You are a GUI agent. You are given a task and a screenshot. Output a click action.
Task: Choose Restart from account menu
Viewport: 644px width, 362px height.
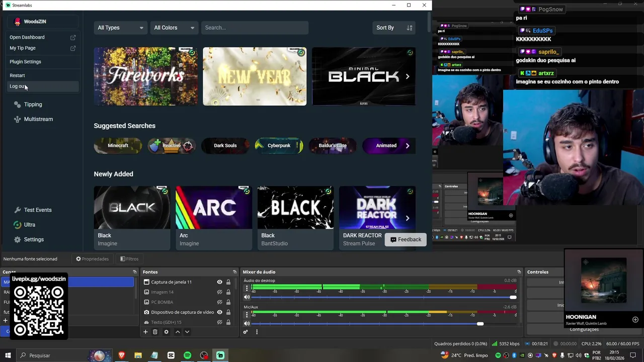42,75
